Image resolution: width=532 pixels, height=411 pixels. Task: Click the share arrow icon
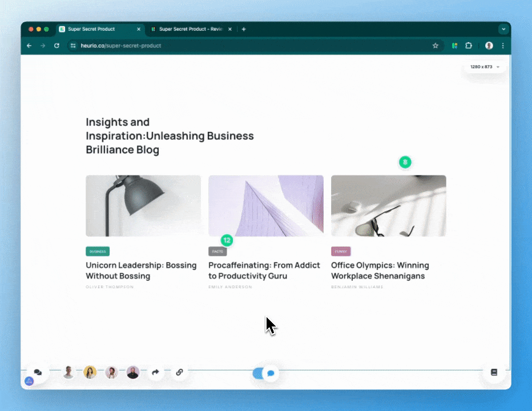point(155,372)
